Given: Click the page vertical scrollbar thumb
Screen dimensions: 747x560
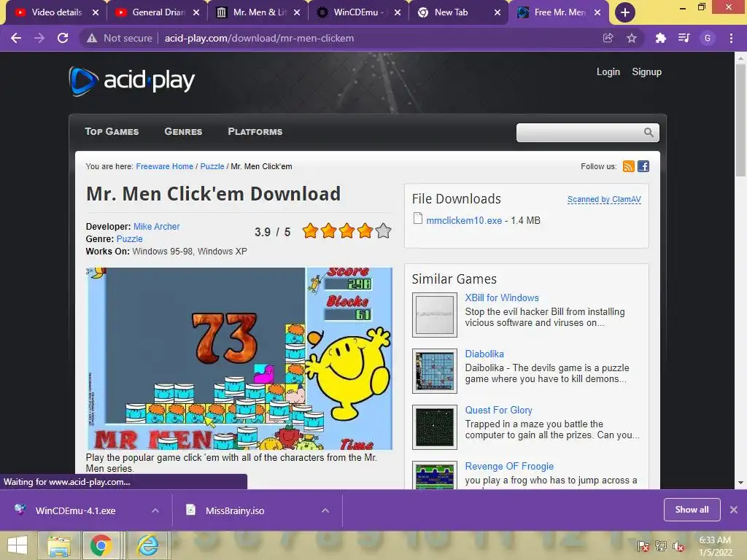Looking at the screenshot, I should click(740, 119).
